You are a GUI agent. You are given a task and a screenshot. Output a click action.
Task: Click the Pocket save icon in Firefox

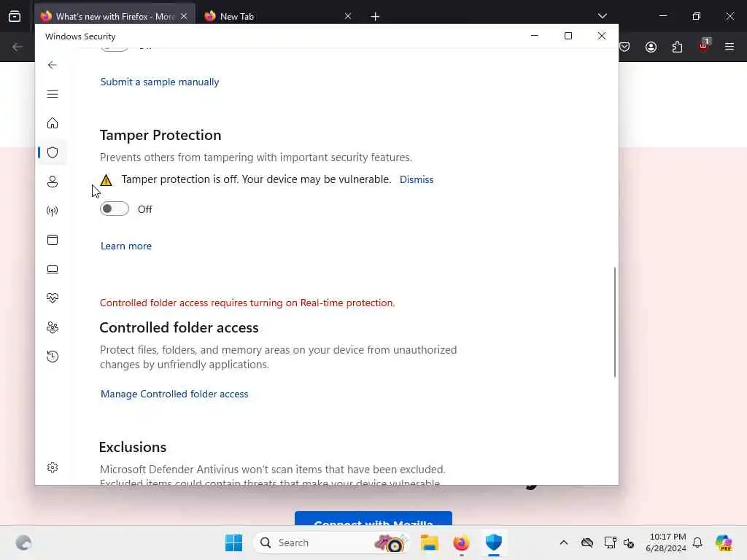[x=624, y=47]
